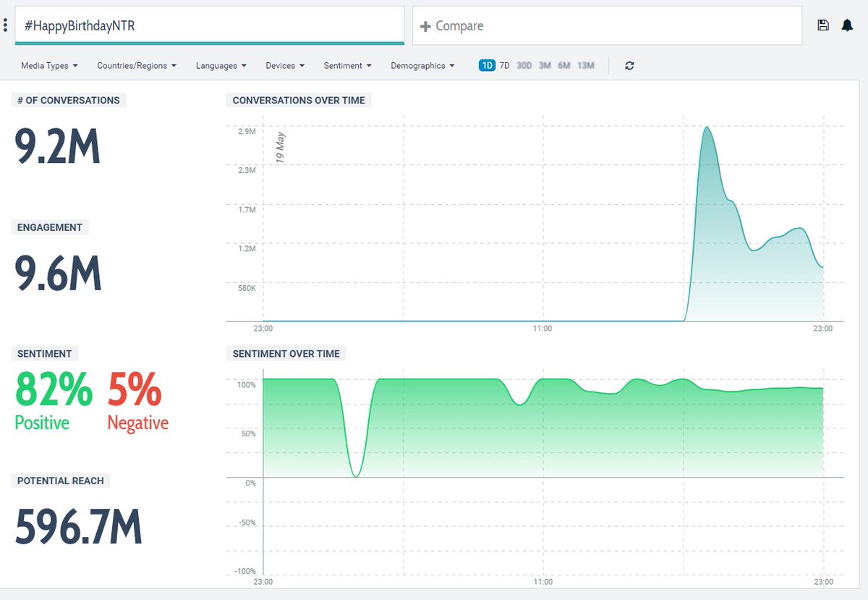Click the sentiment chart dip to 0%
The height and width of the screenshot is (600, 868).
tap(355, 476)
